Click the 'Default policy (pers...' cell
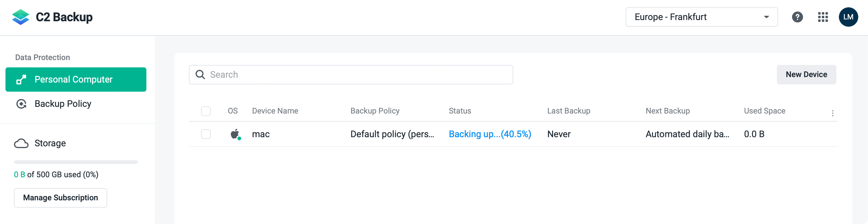 pos(392,134)
